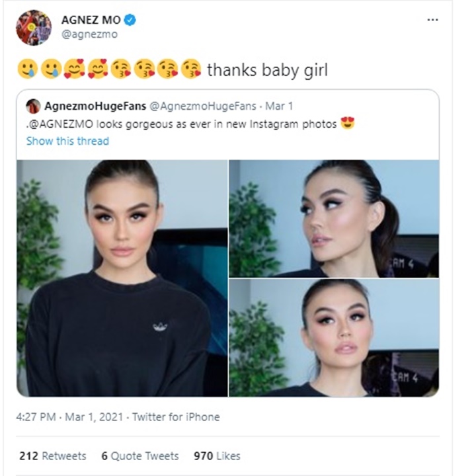Open the large left photo
This screenshot has height=476, width=476.
click(x=122, y=278)
